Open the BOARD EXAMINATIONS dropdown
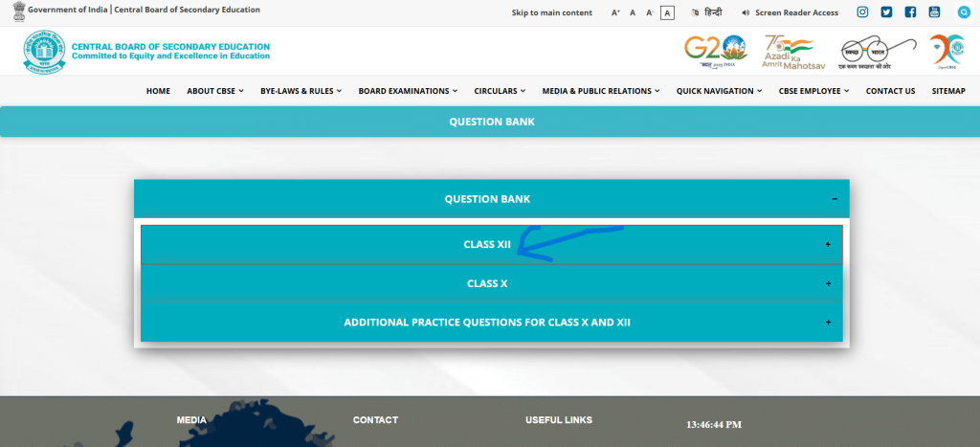 pyautogui.click(x=408, y=91)
